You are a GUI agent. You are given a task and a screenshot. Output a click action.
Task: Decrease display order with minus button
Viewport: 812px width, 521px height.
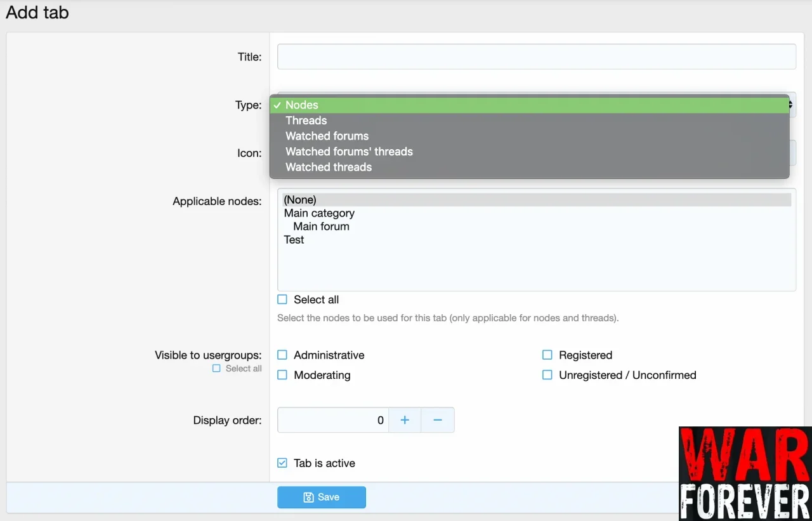click(x=438, y=420)
